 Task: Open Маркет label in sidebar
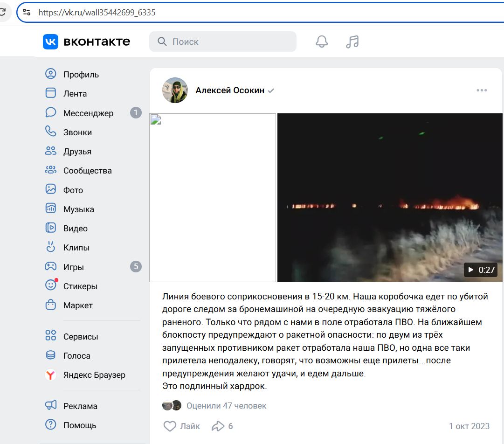(x=78, y=305)
